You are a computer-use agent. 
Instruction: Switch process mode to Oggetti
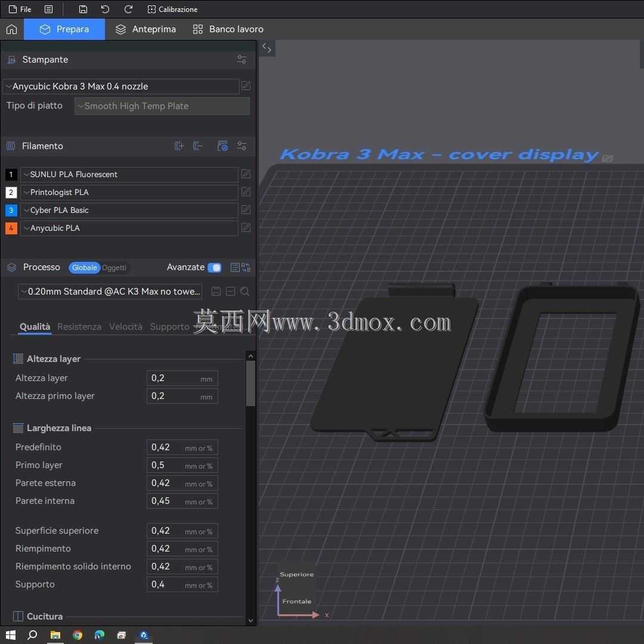(x=114, y=268)
